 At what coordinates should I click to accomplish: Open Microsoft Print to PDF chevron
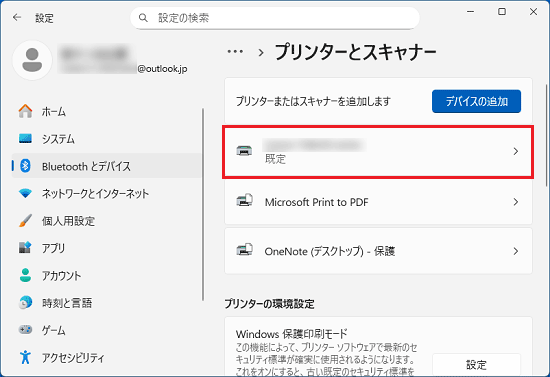tap(516, 202)
